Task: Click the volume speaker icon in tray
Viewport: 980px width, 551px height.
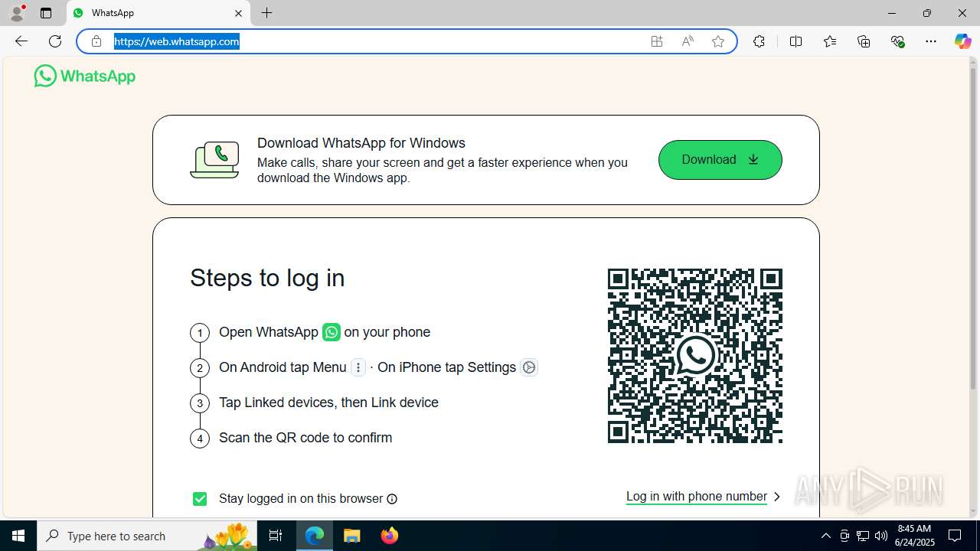Action: pyautogui.click(x=881, y=536)
